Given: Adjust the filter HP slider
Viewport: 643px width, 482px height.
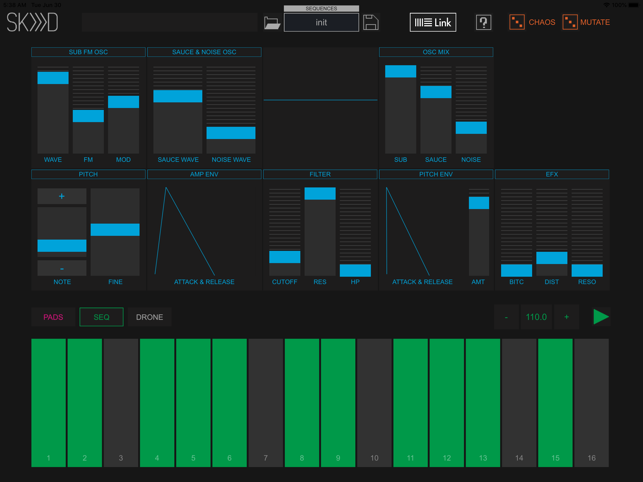Looking at the screenshot, I should point(356,232).
